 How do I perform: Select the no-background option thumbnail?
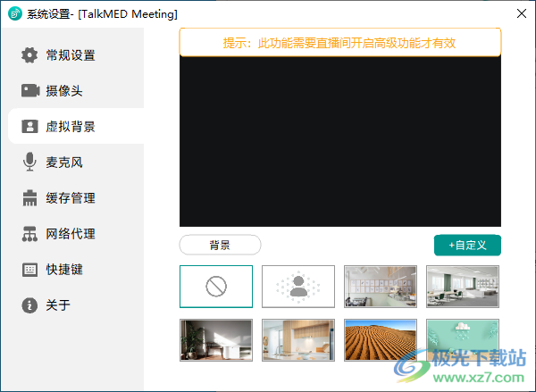[216, 287]
